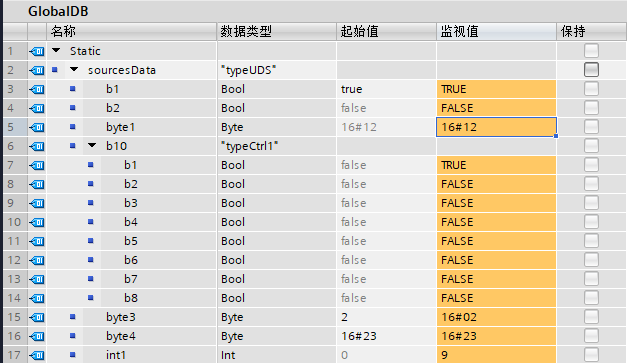The width and height of the screenshot is (627, 363).
Task: Click the start value 0 of int1
Action: 386,355
